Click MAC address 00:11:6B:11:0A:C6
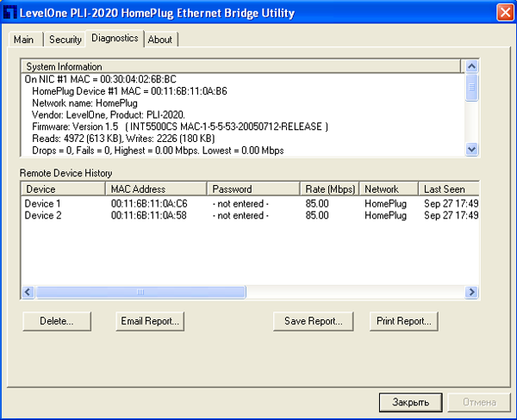This screenshot has height=420, width=517. (x=149, y=204)
